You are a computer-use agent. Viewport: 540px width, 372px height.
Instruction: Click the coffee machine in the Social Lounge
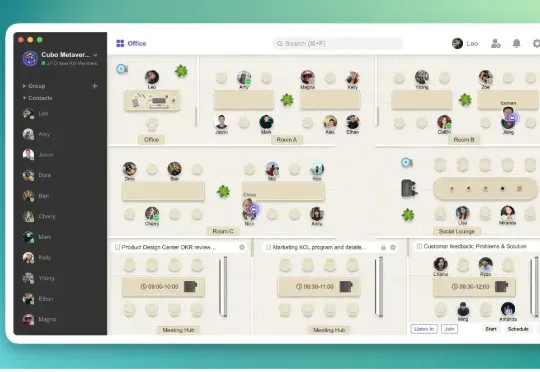[409, 189]
